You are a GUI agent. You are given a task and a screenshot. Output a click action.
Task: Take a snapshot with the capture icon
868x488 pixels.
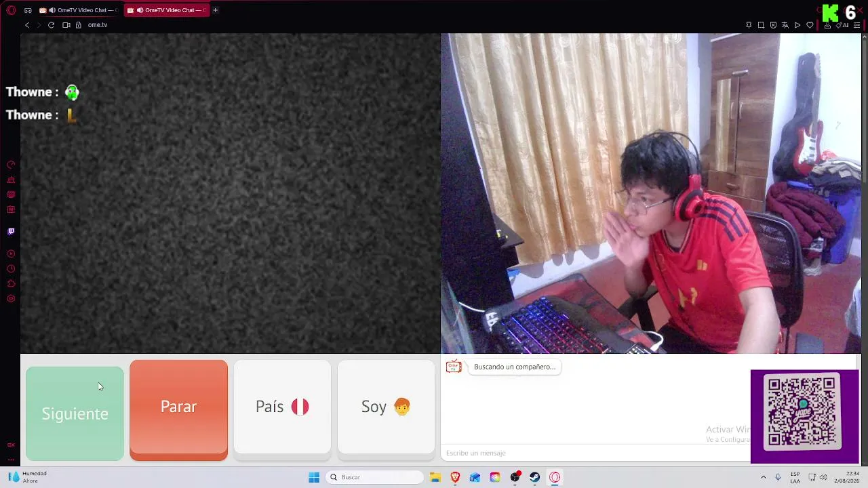(761, 25)
